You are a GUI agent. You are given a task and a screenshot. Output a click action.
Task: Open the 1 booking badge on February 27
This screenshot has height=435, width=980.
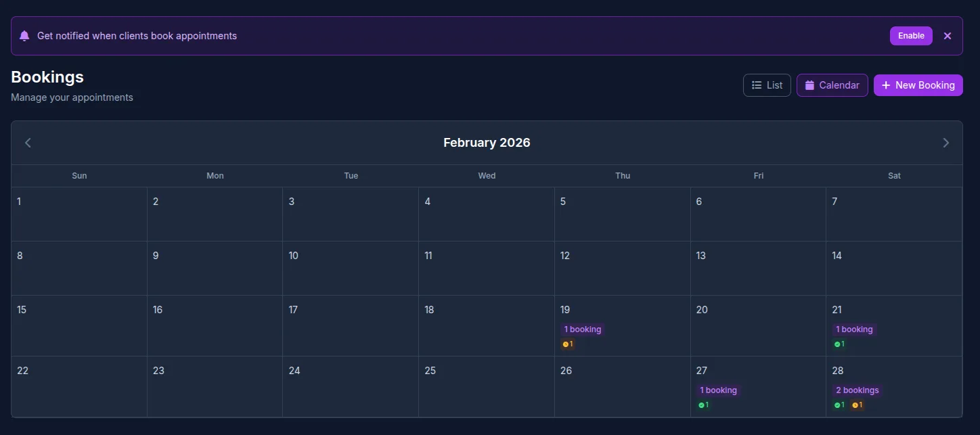718,390
